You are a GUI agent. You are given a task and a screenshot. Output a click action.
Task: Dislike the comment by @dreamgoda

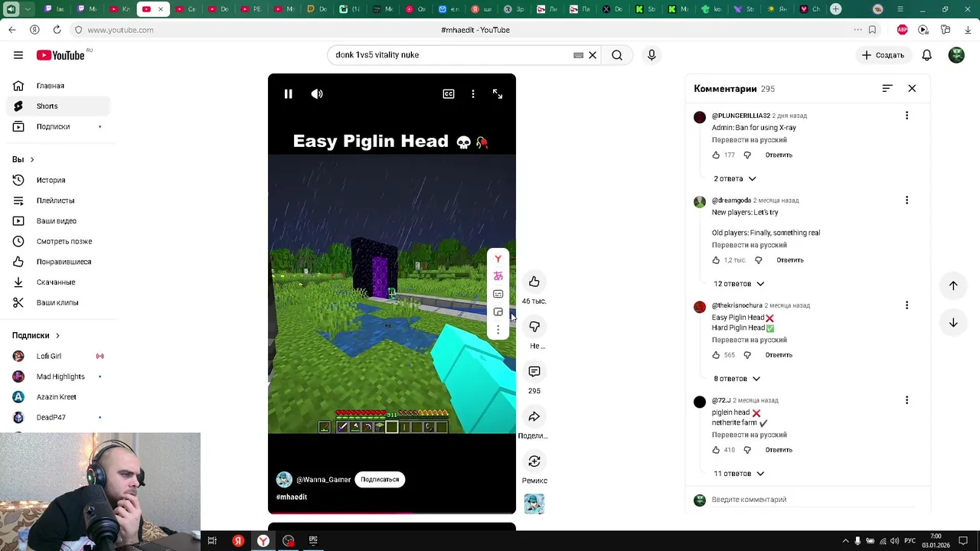click(759, 260)
